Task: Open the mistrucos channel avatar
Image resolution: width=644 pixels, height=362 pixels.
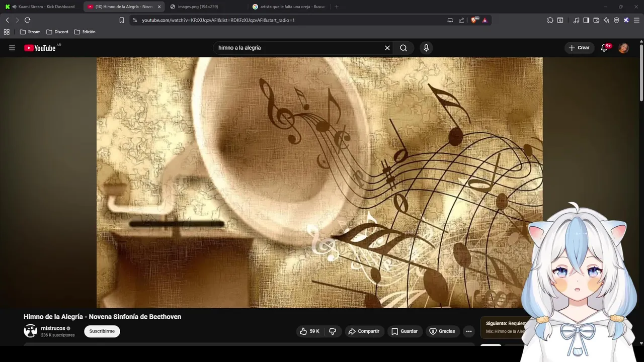Action: tap(31, 331)
